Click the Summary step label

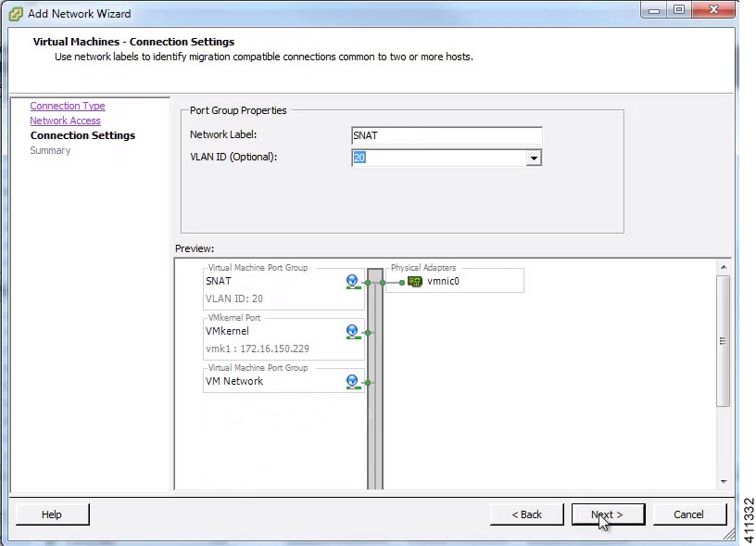(50, 150)
